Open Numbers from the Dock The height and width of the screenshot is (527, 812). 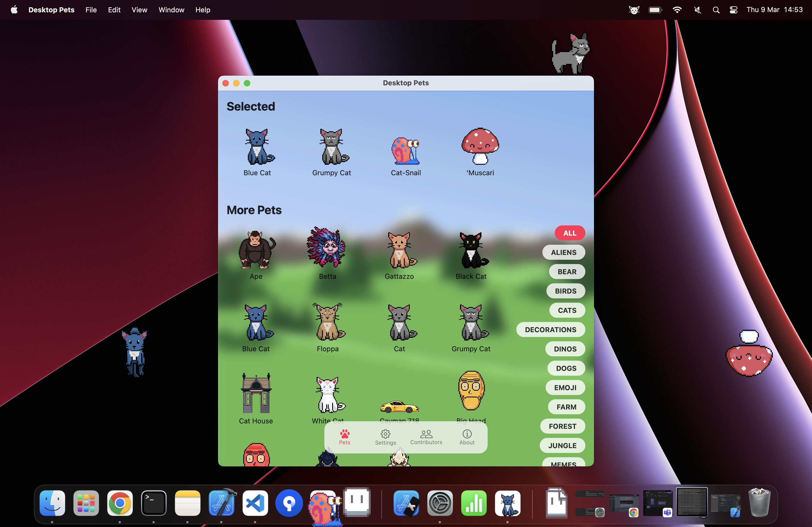474,503
